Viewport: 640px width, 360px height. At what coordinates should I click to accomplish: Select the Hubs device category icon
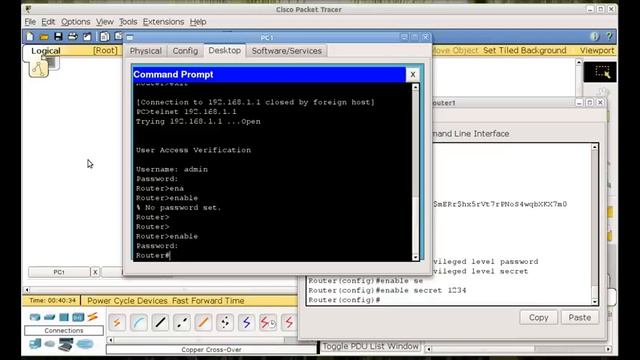[64, 317]
